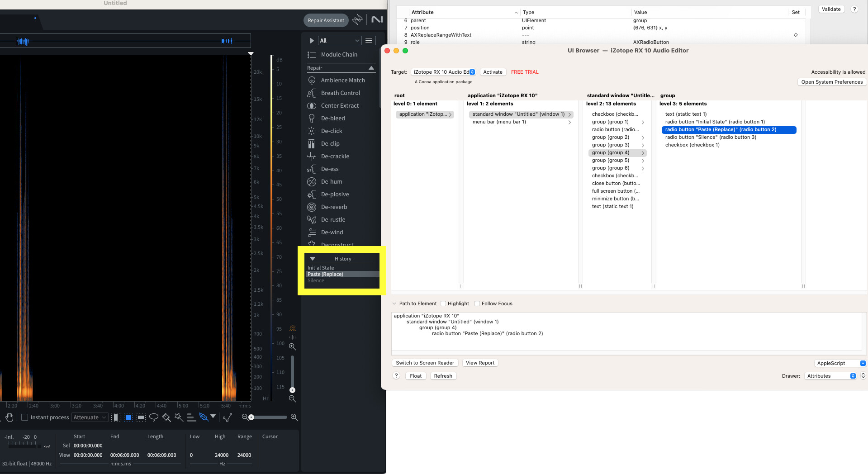Open the feathering options arrow

(x=213, y=417)
